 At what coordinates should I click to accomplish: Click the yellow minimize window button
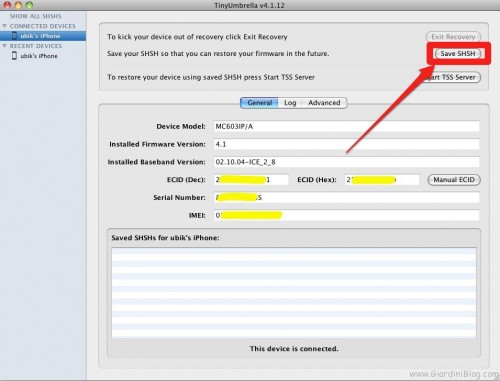18,5
